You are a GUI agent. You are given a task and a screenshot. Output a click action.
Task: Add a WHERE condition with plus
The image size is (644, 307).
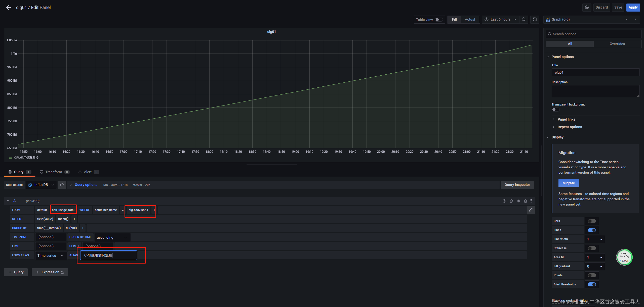[154, 210]
